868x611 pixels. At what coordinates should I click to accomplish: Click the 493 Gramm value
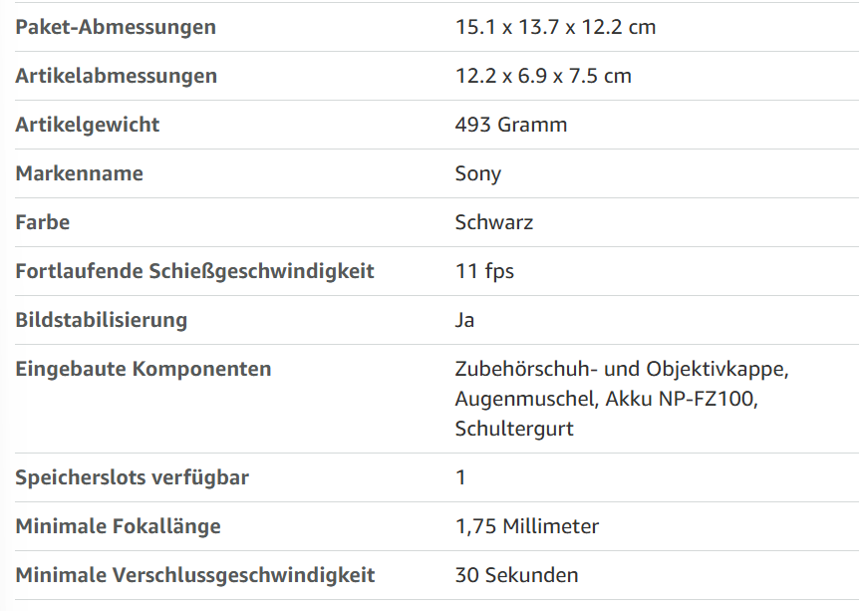click(511, 125)
